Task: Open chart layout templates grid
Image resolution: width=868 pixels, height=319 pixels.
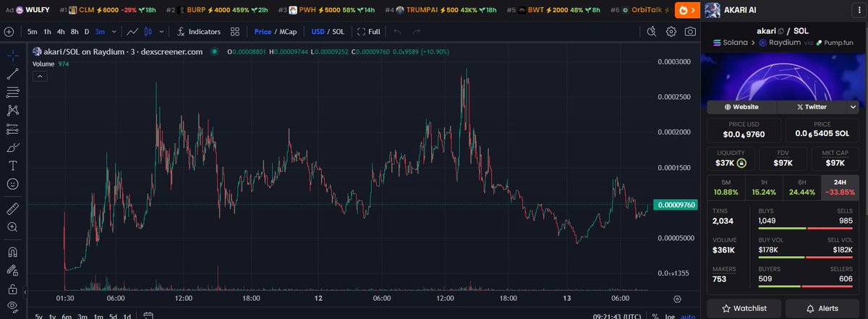Action: coord(235,32)
